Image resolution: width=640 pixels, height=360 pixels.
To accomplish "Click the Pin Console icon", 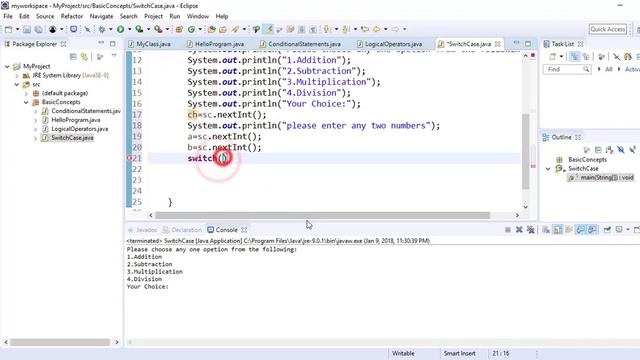I will pyautogui.click(x=607, y=230).
